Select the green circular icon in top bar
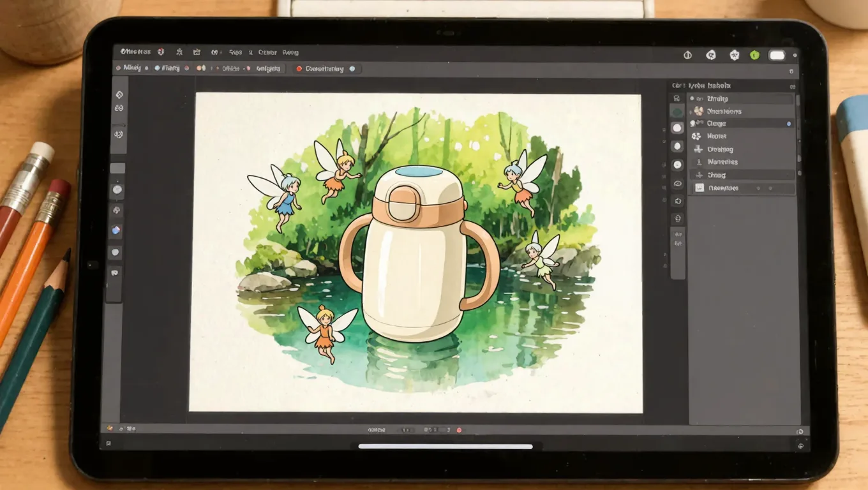The height and width of the screenshot is (490, 868). point(755,56)
